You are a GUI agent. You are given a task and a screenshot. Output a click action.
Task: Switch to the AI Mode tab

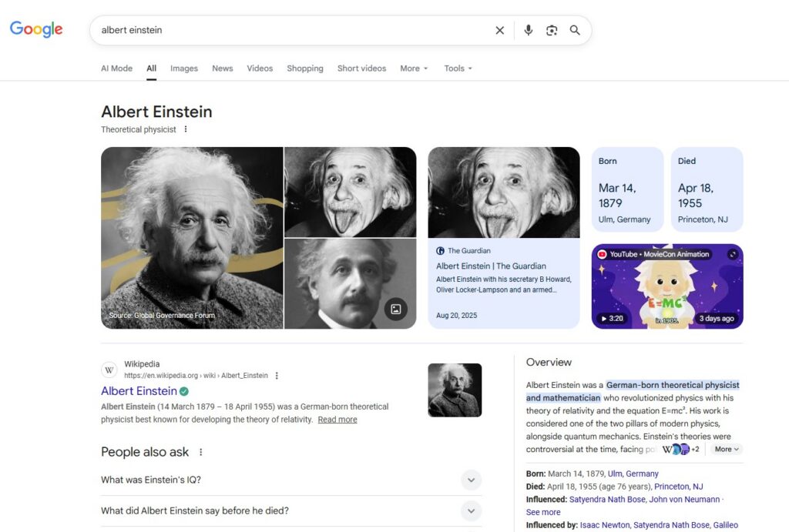point(116,69)
